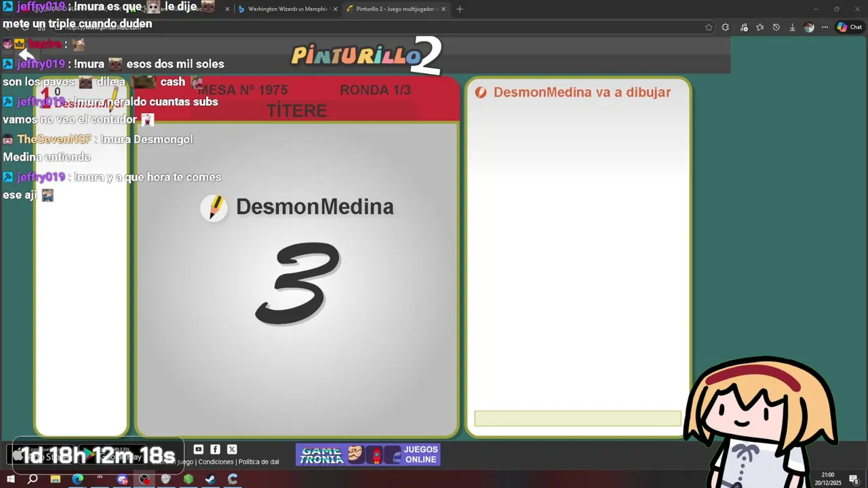The image size is (868, 488).
Task: Click the TÍTERE word label
Action: 297,110
